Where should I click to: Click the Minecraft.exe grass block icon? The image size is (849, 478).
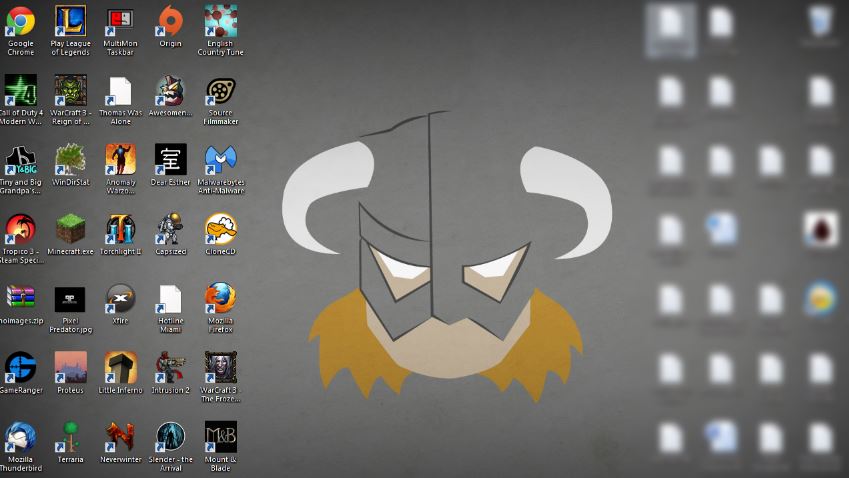(70, 229)
